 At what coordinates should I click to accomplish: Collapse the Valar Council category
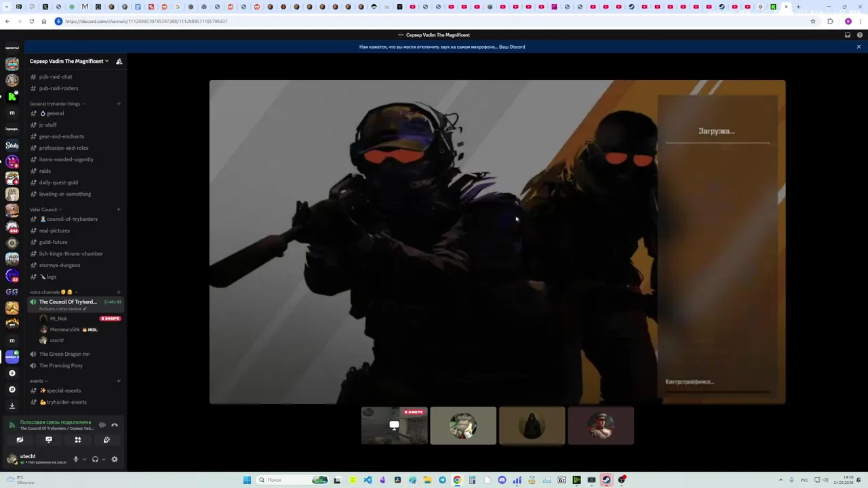coord(45,209)
